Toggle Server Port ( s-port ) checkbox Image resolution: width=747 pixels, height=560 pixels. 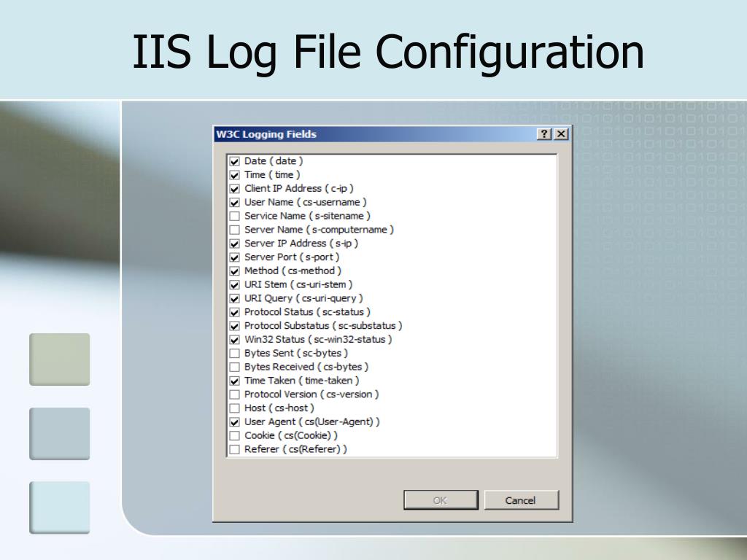click(x=234, y=257)
